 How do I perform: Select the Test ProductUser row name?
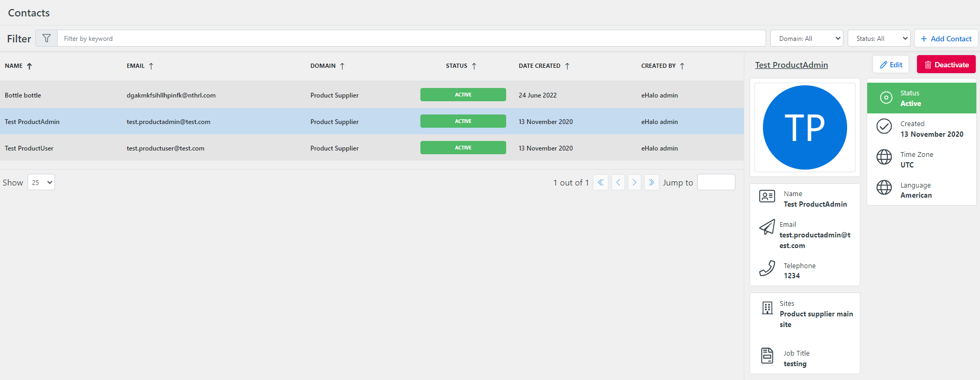coord(29,148)
